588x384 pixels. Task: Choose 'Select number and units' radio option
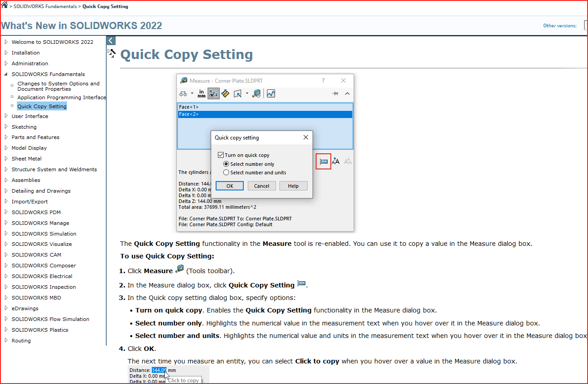click(226, 173)
